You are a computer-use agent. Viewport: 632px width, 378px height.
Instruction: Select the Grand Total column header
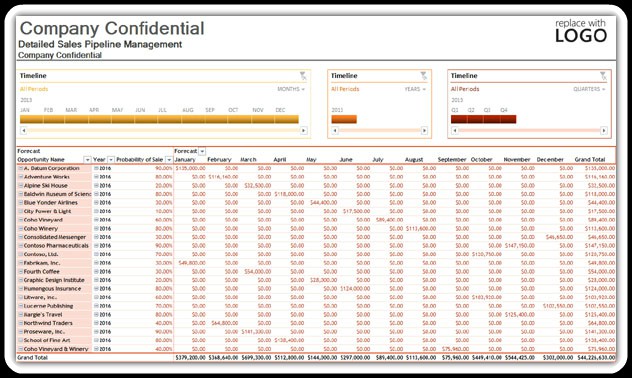(x=590, y=160)
